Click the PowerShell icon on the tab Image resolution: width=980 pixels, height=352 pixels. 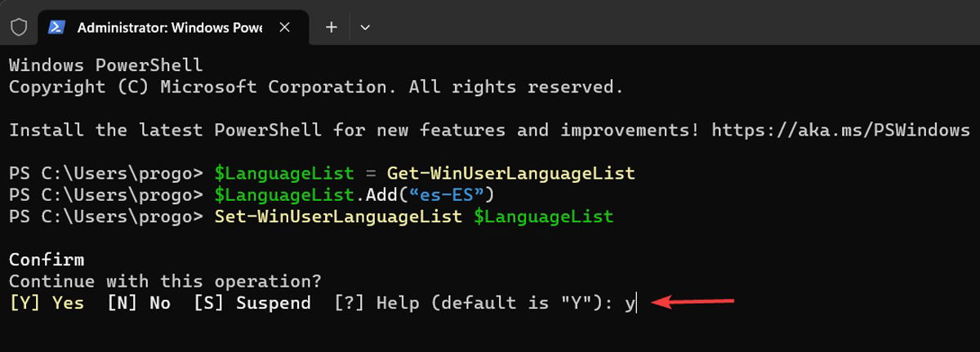point(56,27)
